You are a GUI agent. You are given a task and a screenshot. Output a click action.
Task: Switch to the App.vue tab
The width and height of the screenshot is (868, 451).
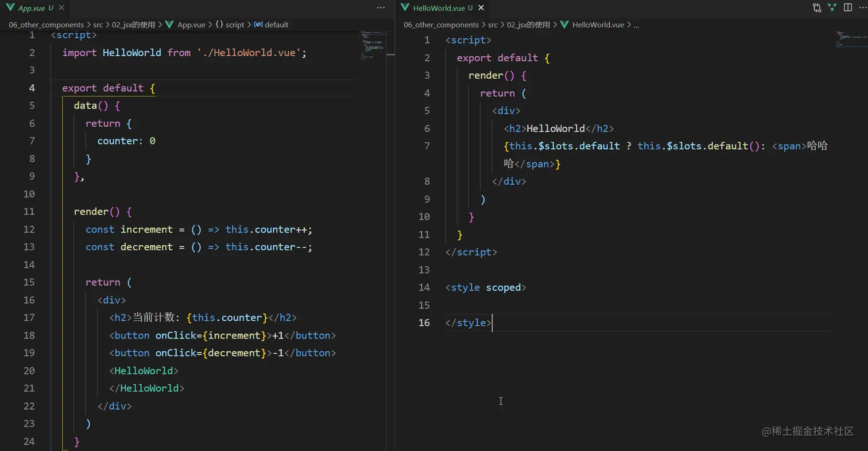point(35,8)
